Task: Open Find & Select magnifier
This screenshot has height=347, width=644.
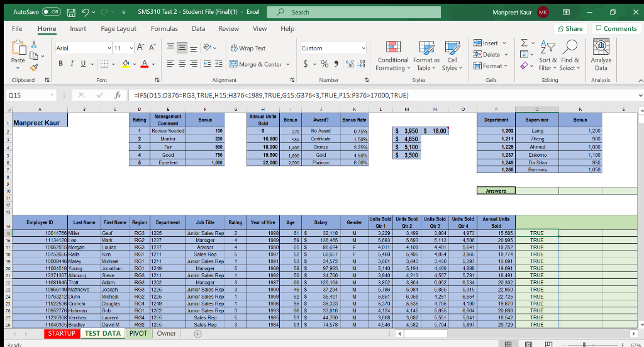Action: click(570, 55)
